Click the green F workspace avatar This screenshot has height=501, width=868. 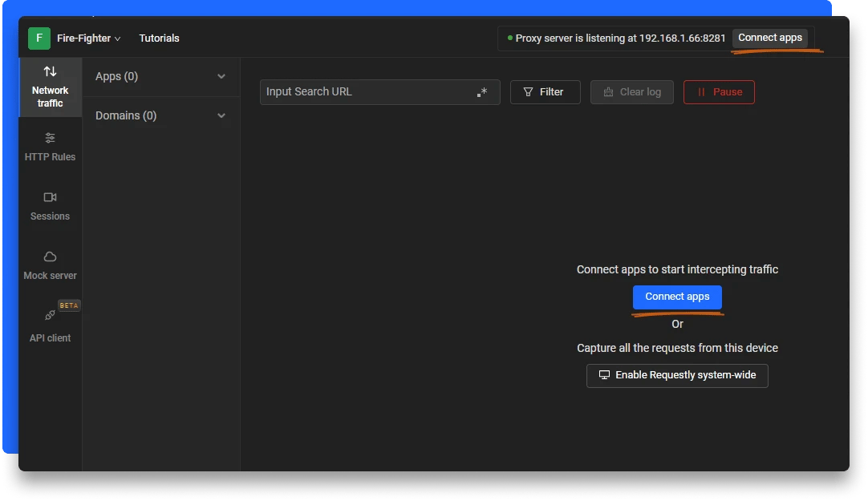click(39, 38)
